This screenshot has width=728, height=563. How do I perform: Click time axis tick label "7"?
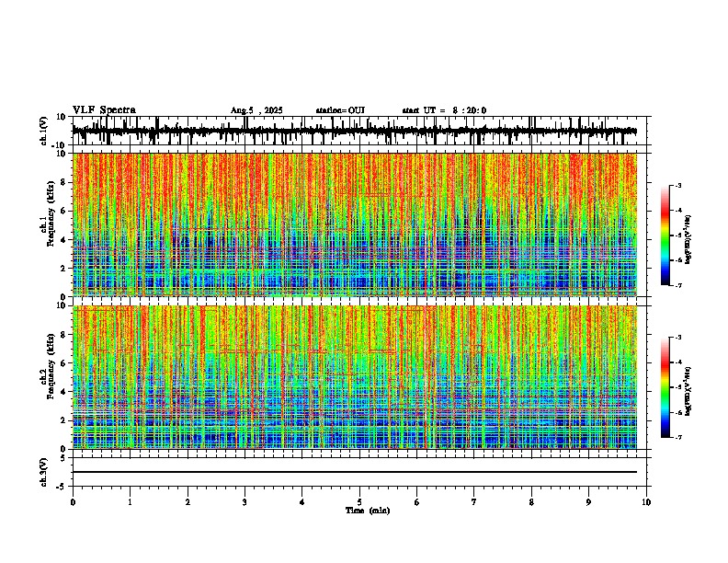tap(474, 501)
